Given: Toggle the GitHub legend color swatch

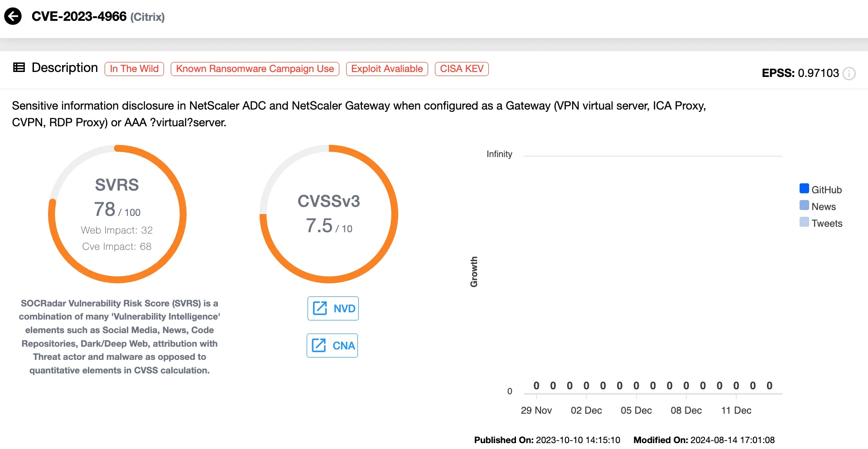Looking at the screenshot, I should [804, 189].
